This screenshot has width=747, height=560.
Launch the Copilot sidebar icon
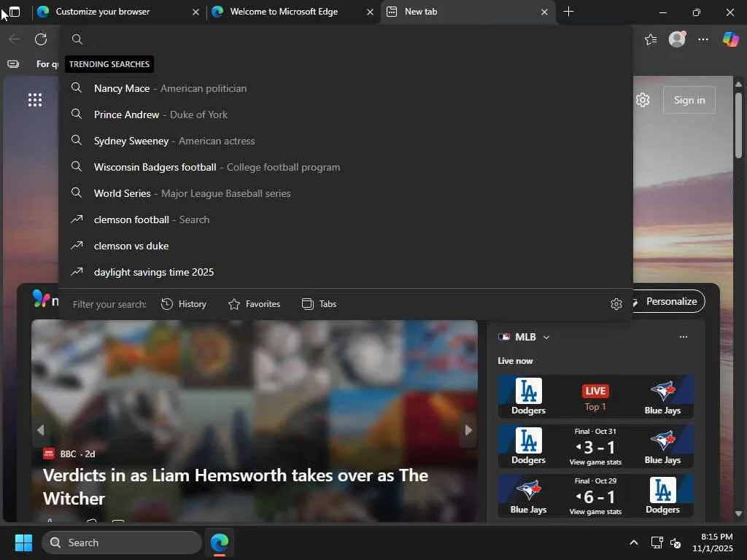(731, 39)
